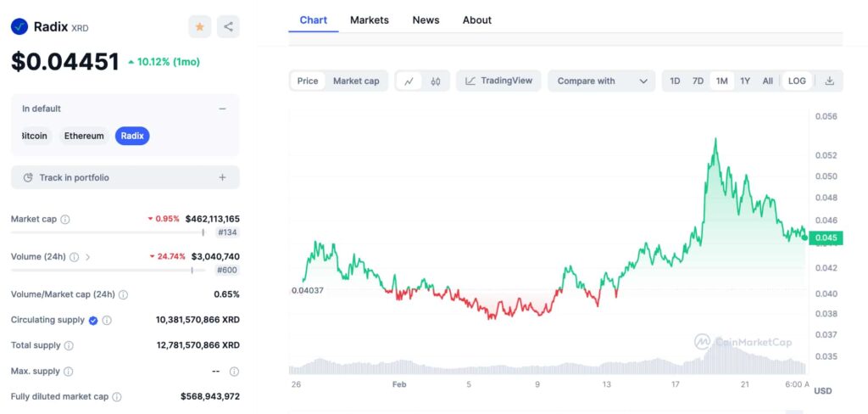Click the 0.045 current price marker

pyautogui.click(x=826, y=238)
